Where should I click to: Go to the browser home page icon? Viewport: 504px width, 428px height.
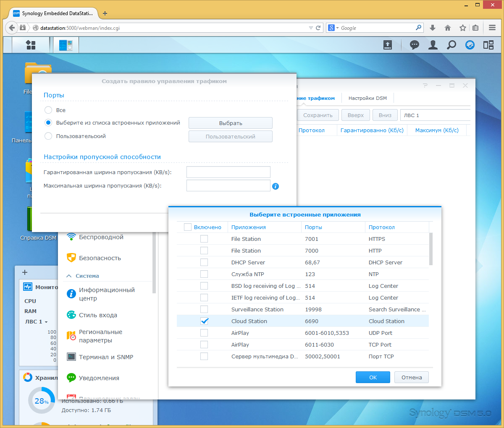coord(448,28)
